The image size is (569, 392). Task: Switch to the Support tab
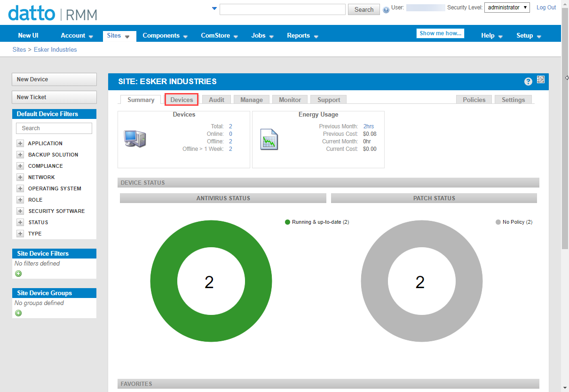[329, 100]
